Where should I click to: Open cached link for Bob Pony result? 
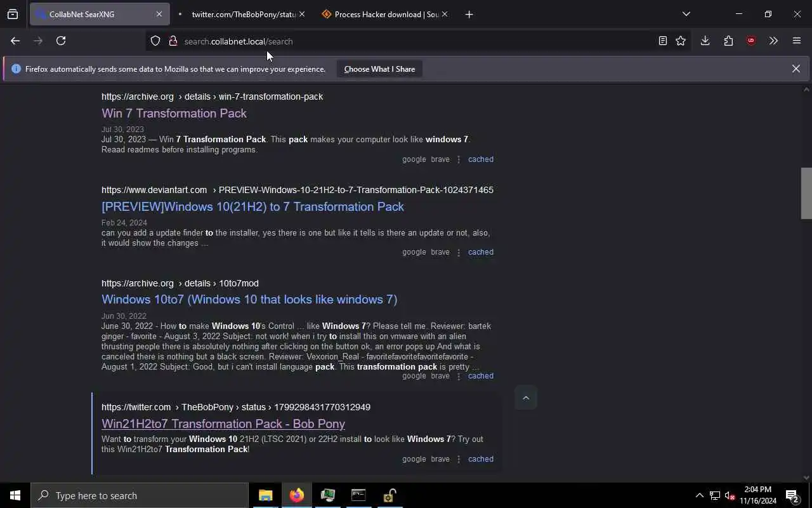[480, 459]
